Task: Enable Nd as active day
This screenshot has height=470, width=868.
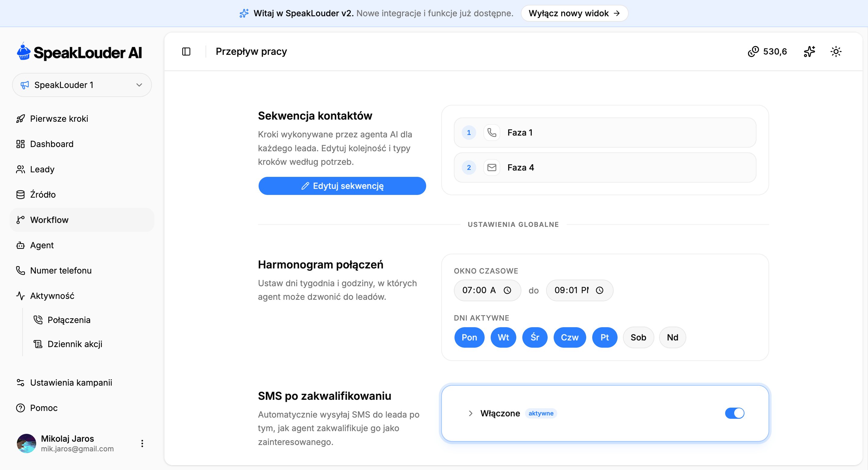Action: 673,338
